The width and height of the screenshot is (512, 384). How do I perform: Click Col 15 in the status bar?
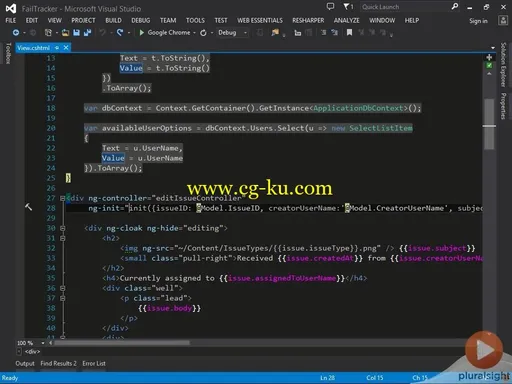click(375, 378)
